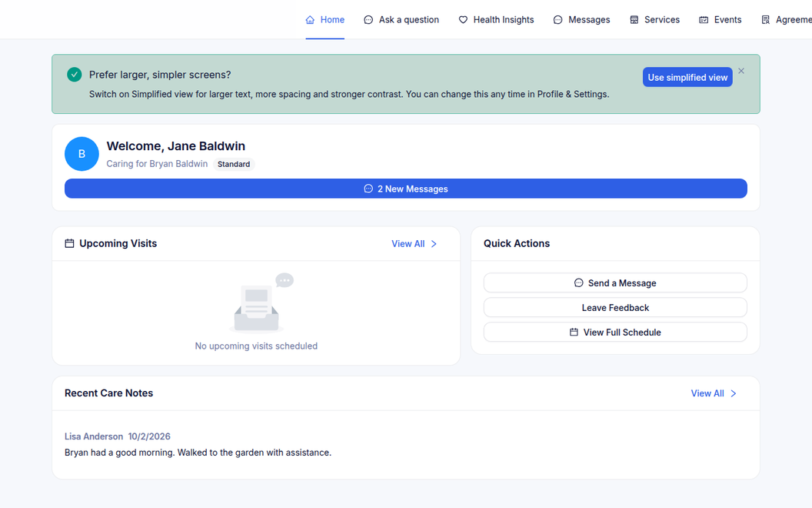The image size is (812, 508).
Task: Click the Messages chat bubble icon in nav
Action: 557,20
